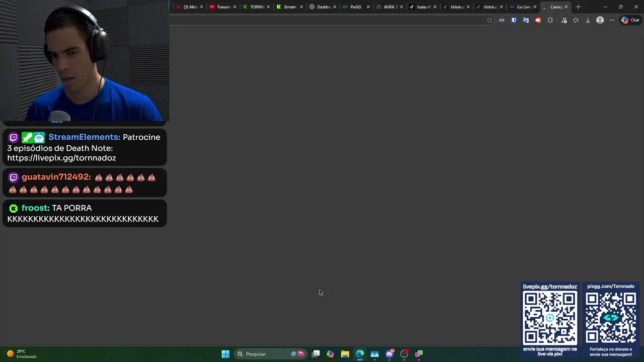This screenshot has width=644, height=362.
Task: Close the iLu Live tab
Action: (x=535, y=7)
